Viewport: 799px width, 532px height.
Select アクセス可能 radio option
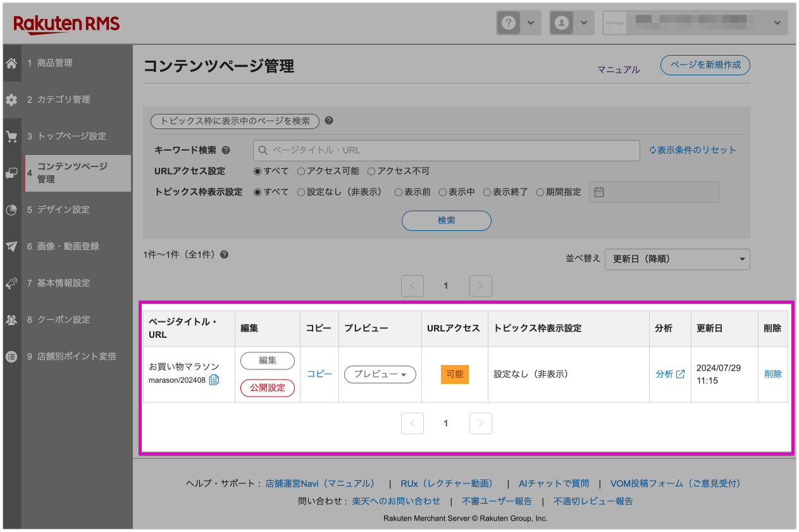pyautogui.click(x=301, y=171)
